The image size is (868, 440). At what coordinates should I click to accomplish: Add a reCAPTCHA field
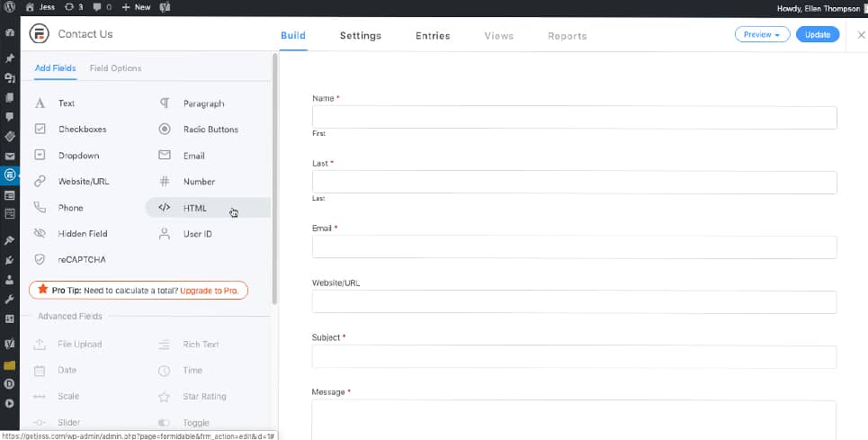tap(83, 259)
